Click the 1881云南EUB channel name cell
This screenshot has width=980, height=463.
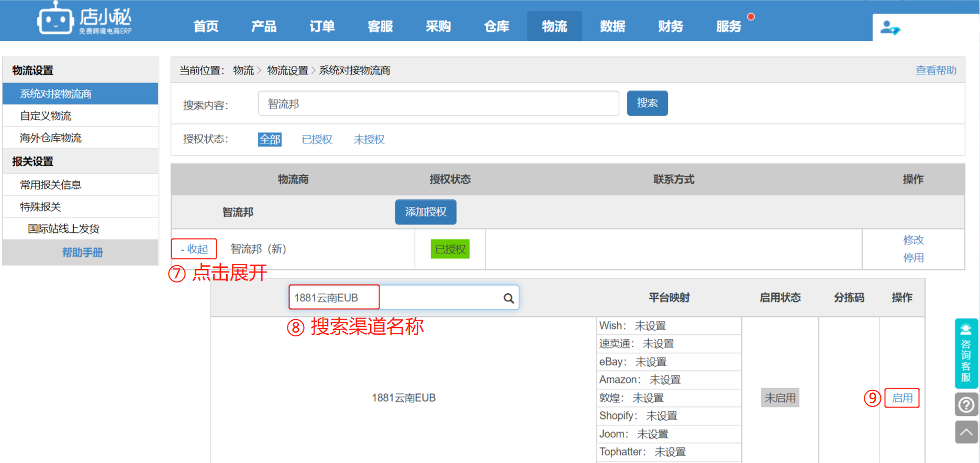pyautogui.click(x=404, y=398)
